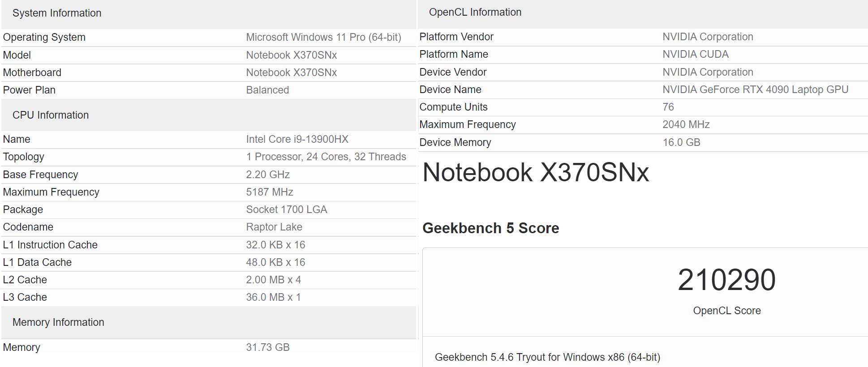Click the NVIDIA CUDA platform name value
Image resolution: width=868 pixels, height=367 pixels.
(695, 54)
